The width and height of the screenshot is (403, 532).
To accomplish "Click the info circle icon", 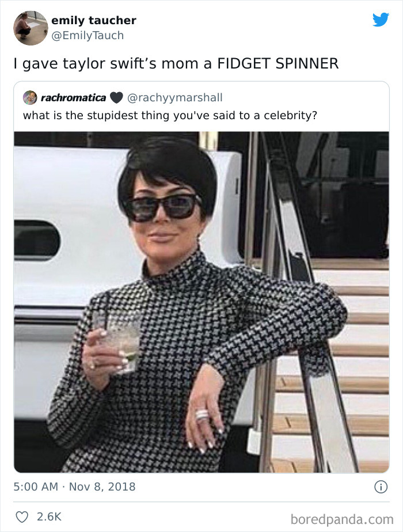I will (x=381, y=487).
